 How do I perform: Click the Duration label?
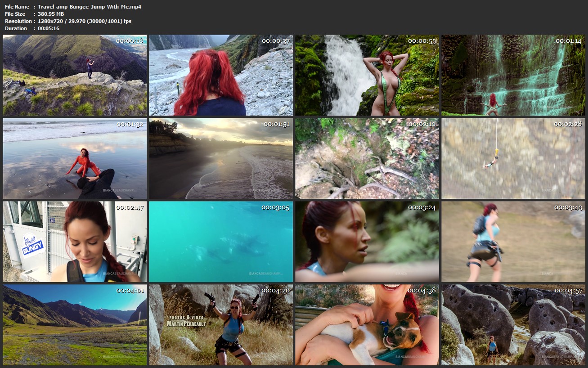16,28
